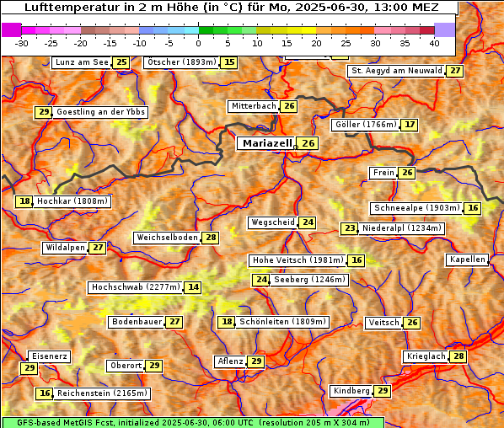Click the GFS-based MetGIS forecast footer

point(194,423)
